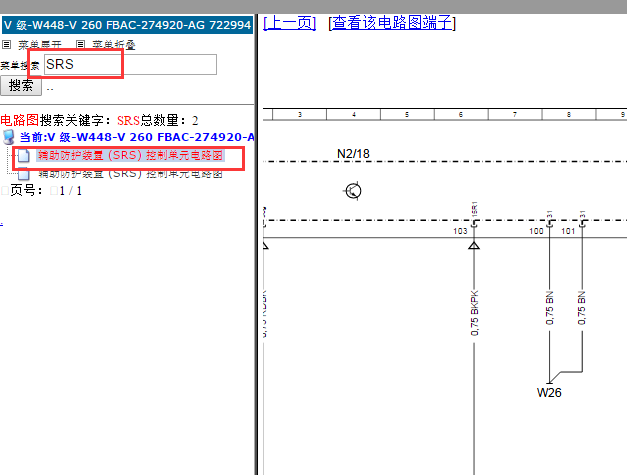627x475 pixels.
Task: Click the page number 1 / 1 text
Action: pos(70,191)
